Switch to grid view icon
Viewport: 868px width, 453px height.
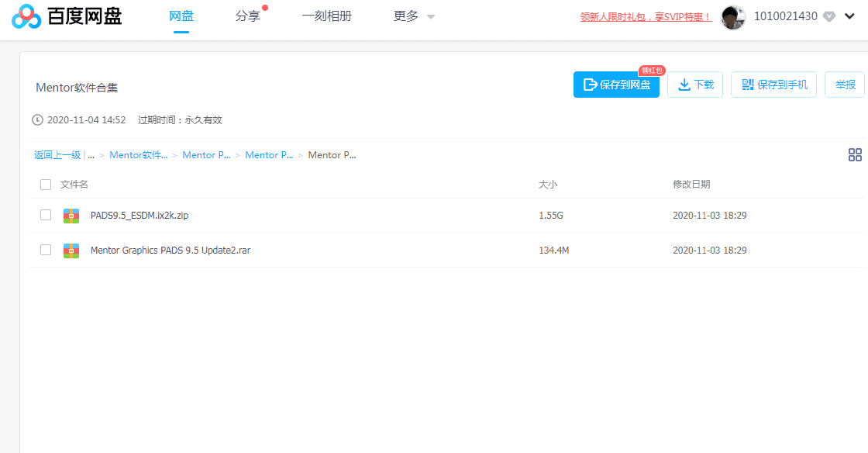click(x=855, y=155)
